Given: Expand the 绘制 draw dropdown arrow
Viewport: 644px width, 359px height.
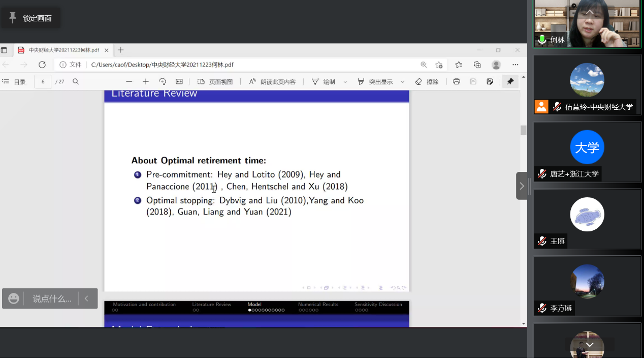Looking at the screenshot, I should click(345, 82).
